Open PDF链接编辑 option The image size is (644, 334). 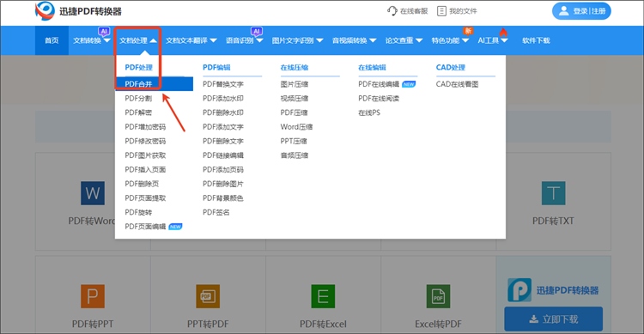point(223,155)
